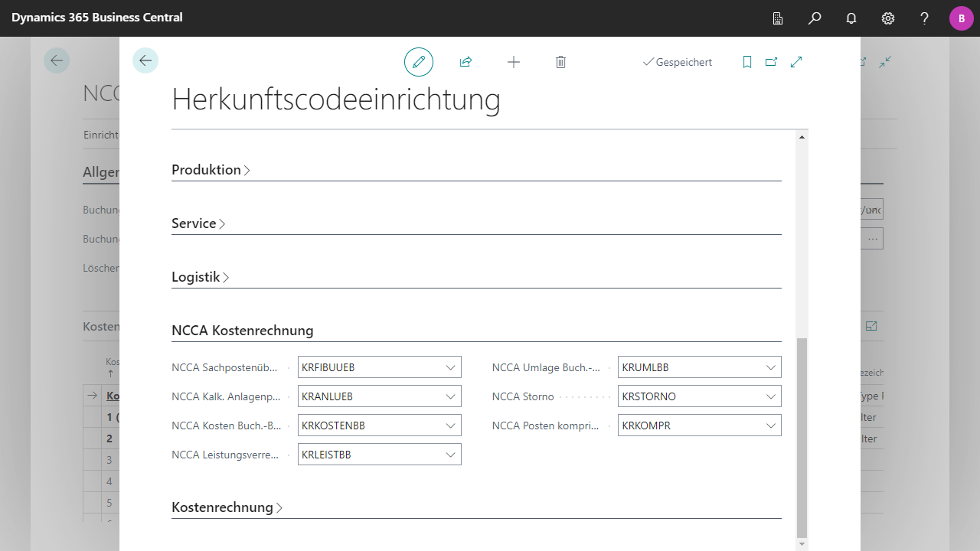Open the document report icon in top bar

[778, 18]
